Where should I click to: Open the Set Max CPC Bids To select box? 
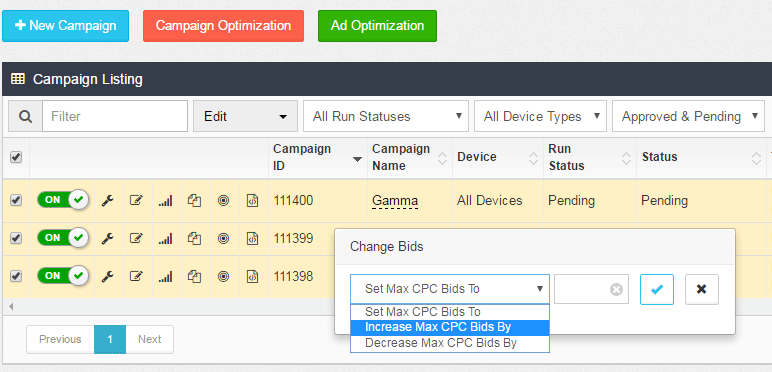pyautogui.click(x=450, y=289)
